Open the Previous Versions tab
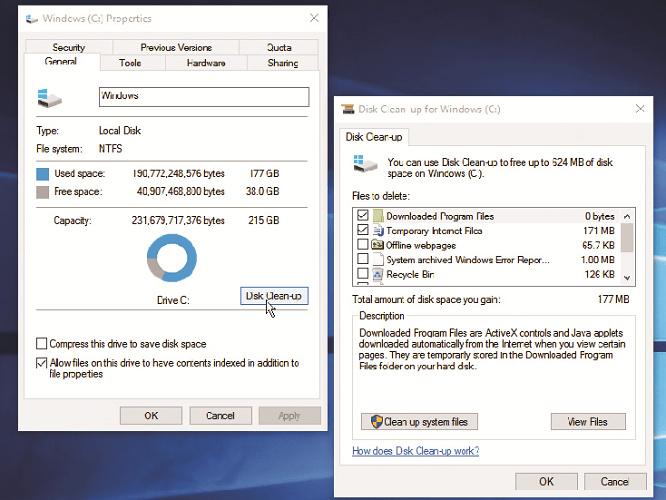Image resolution: width=666 pixels, height=500 pixels. click(x=176, y=47)
